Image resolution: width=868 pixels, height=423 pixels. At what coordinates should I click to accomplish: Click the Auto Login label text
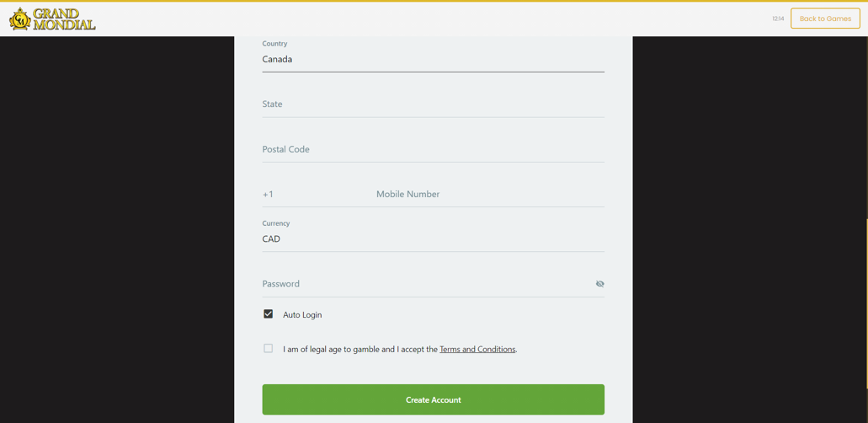(302, 315)
